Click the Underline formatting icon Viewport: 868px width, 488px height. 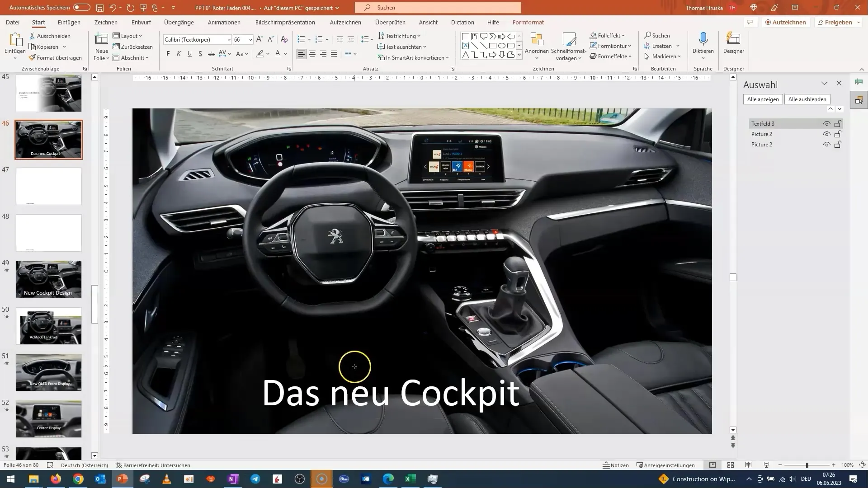[x=189, y=54]
